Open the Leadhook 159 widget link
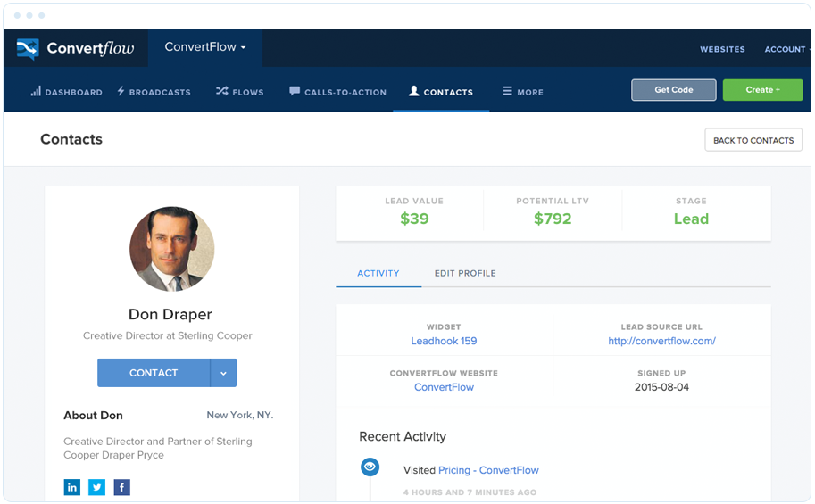 click(444, 342)
